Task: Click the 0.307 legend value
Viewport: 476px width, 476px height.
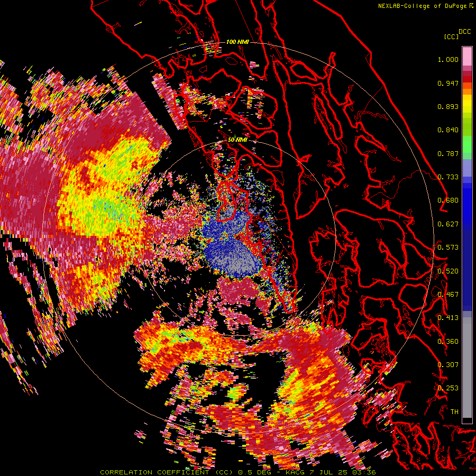Action: tap(448, 365)
